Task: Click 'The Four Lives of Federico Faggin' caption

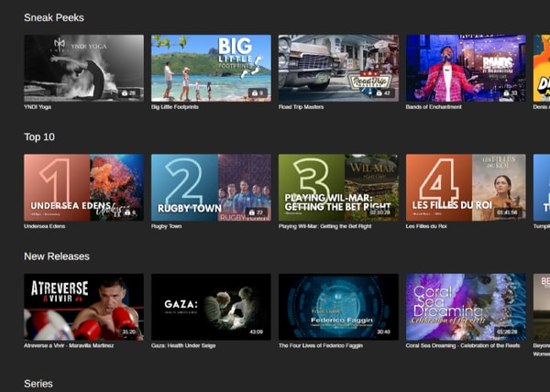Action: click(321, 346)
